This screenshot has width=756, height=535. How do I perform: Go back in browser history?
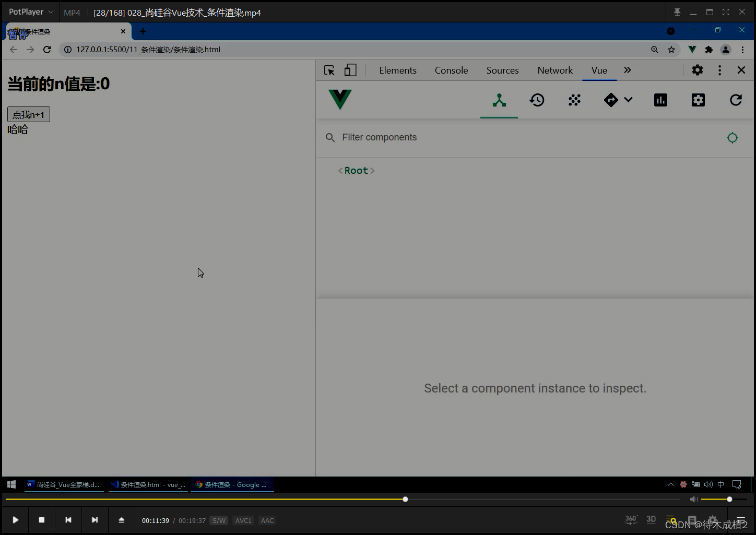pos(14,50)
